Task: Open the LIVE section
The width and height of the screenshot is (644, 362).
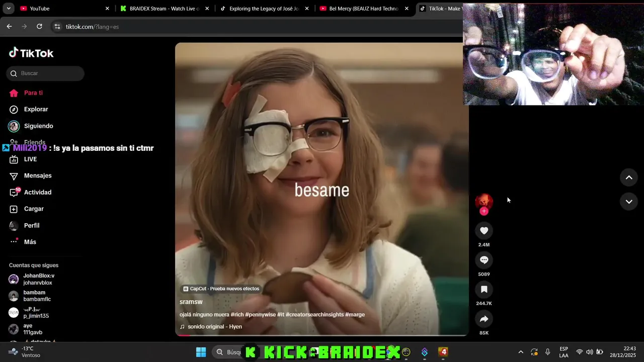Action: coord(30,159)
